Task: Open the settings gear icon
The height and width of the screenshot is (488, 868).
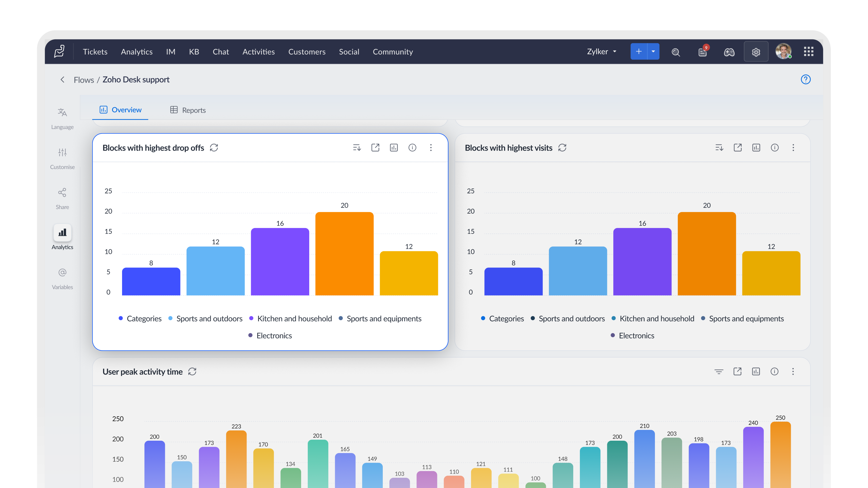Action: click(756, 52)
